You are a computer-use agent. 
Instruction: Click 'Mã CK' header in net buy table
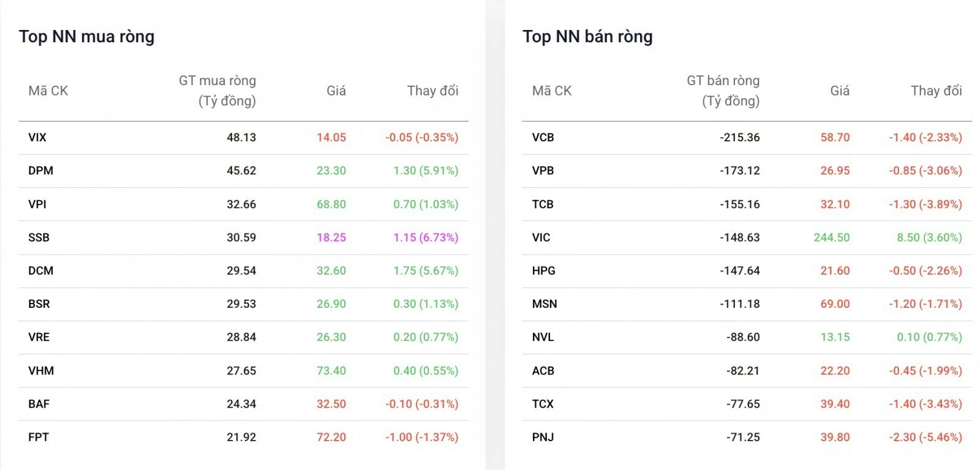[x=48, y=91]
